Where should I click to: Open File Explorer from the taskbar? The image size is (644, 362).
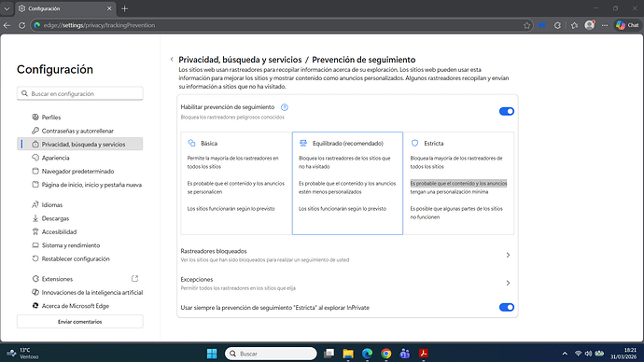348,354
